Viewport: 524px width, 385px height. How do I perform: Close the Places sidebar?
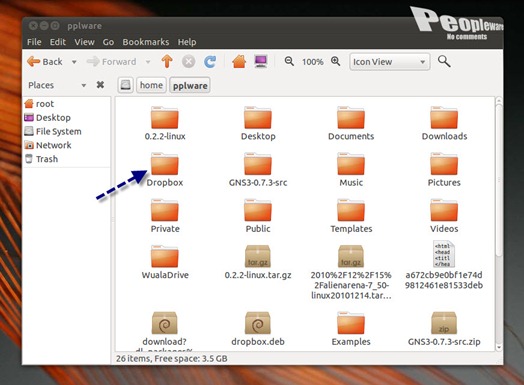pyautogui.click(x=100, y=85)
